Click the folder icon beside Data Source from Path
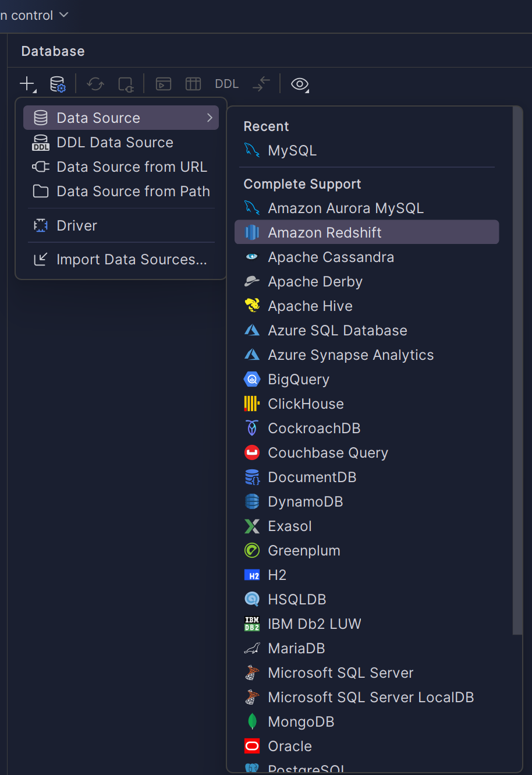Screen dimensions: 532x775 [41, 192]
